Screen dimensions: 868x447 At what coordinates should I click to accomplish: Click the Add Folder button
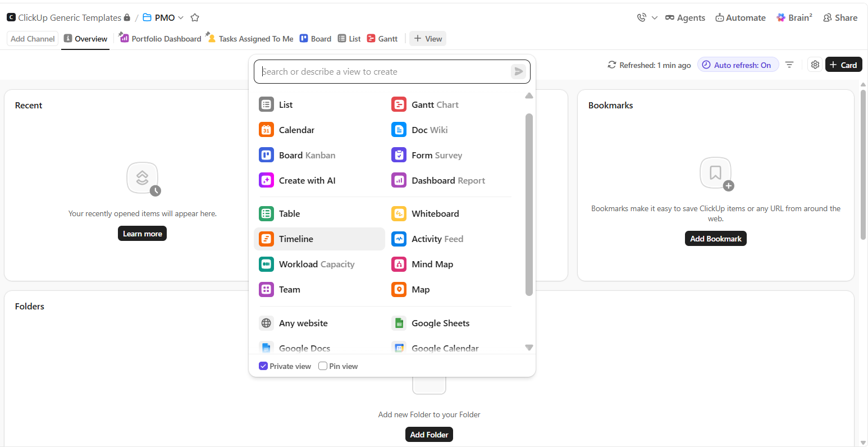point(429,435)
